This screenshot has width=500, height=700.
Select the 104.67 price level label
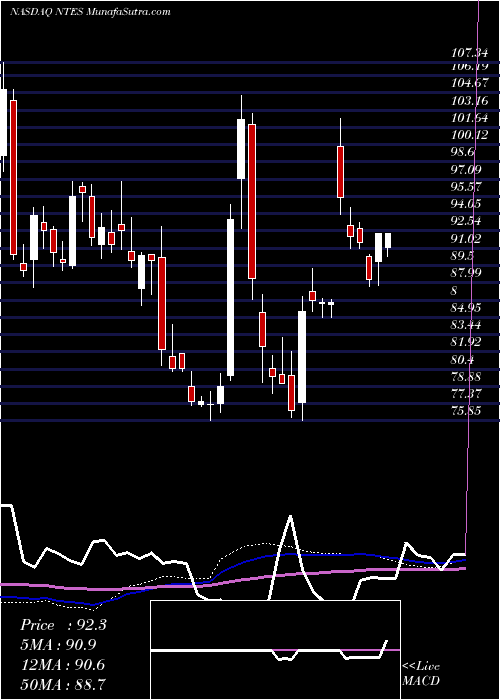(469, 83)
